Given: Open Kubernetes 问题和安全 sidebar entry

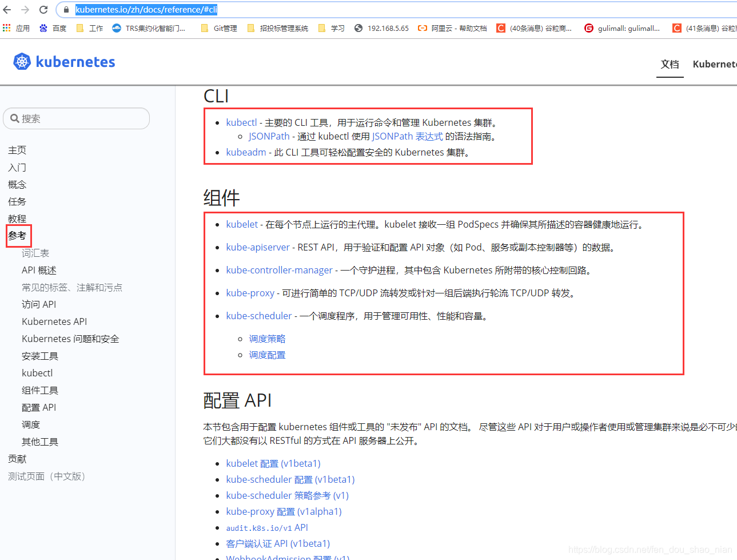Looking at the screenshot, I should coord(70,339).
